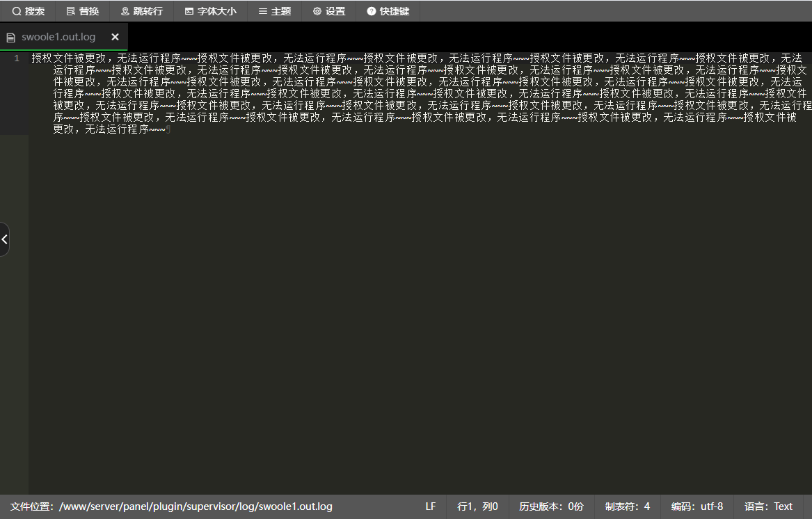The height and width of the screenshot is (519, 812).
Task: Open the 设置 settings panel
Action: point(329,11)
